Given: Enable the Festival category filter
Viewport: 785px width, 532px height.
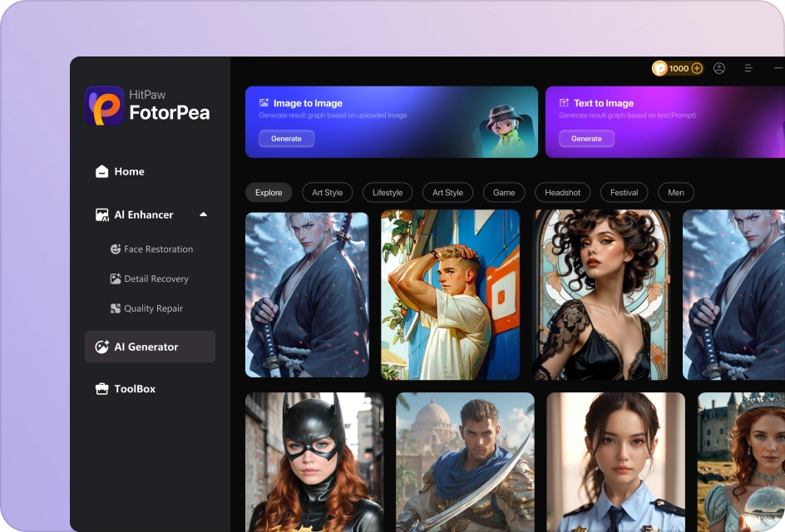Looking at the screenshot, I should point(624,192).
